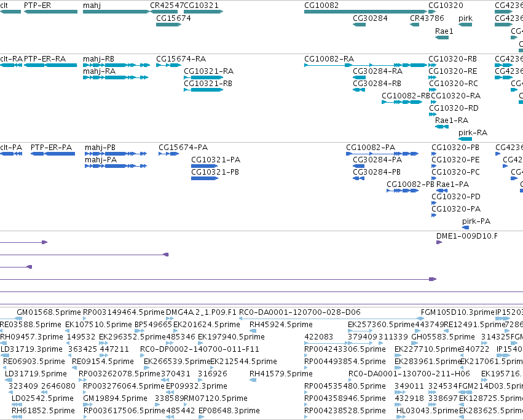This screenshot has height=420, width=523.
Task: Click EST RH41579.5prime label
Action: [x=281, y=374]
